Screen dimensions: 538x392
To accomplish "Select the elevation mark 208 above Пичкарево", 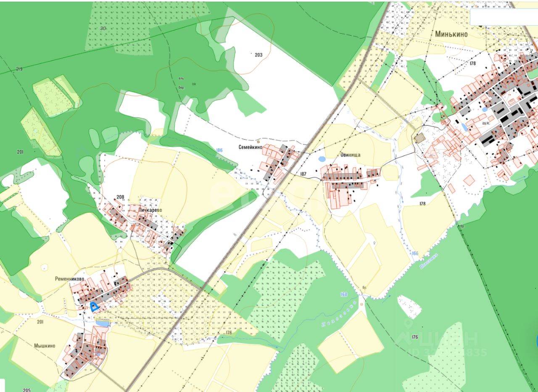I will tap(121, 197).
